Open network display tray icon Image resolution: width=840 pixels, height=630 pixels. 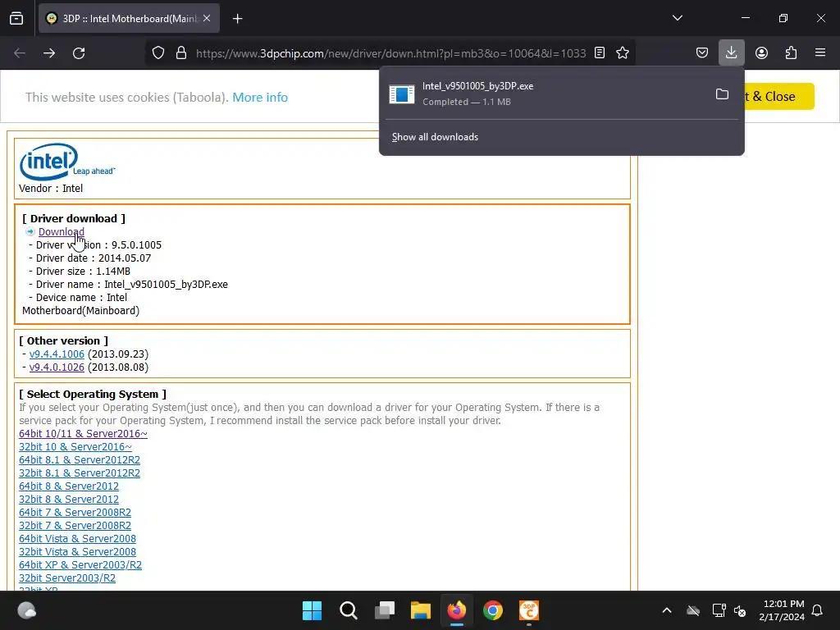pyautogui.click(x=719, y=610)
